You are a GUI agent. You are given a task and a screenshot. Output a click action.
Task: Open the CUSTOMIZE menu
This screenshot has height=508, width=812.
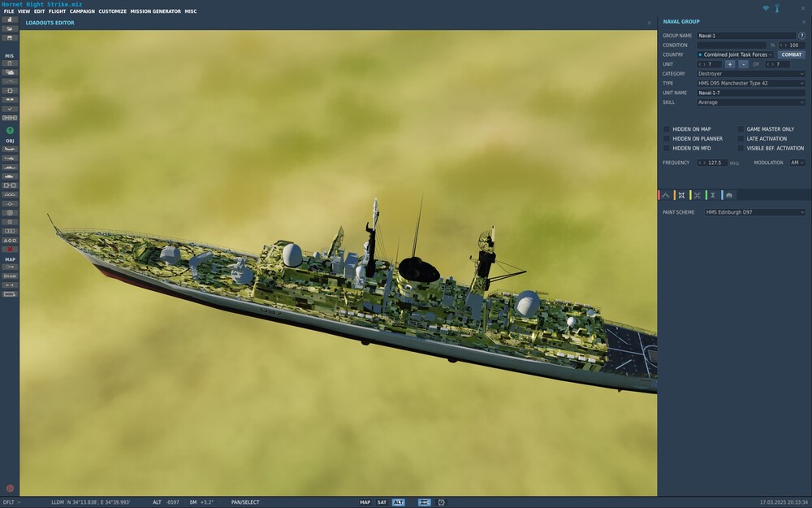pyautogui.click(x=112, y=11)
